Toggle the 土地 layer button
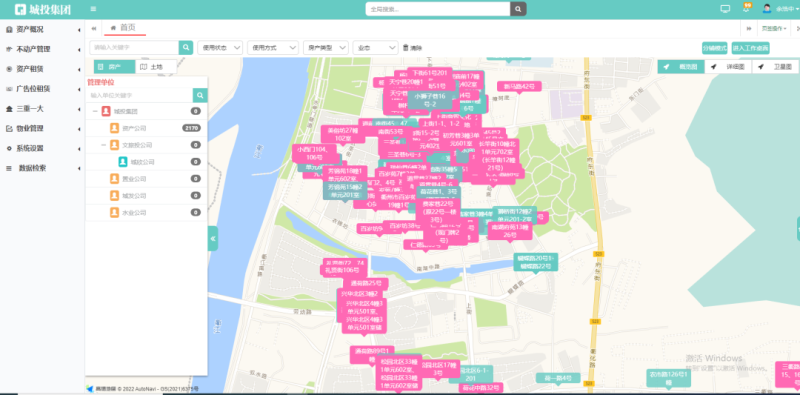Viewport: 800px width, 395px height. click(156, 67)
